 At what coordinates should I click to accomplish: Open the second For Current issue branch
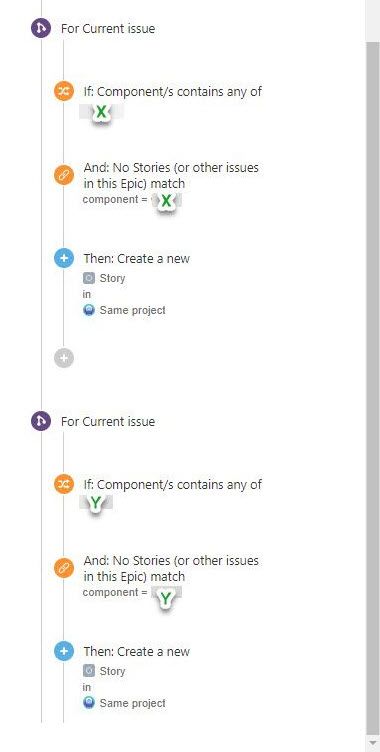(108, 422)
